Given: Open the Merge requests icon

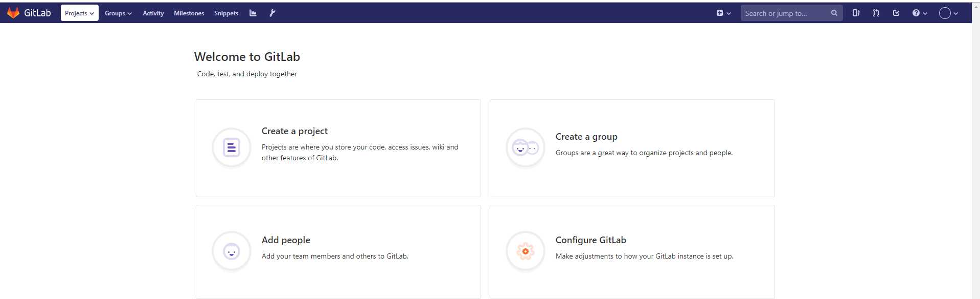Looking at the screenshot, I should pos(876,13).
